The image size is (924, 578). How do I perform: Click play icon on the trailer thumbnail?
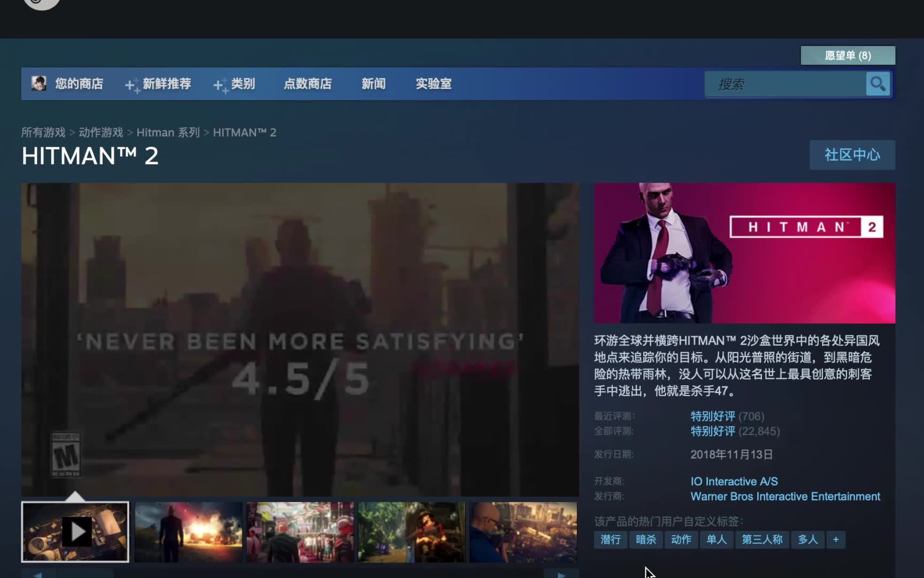point(77,531)
